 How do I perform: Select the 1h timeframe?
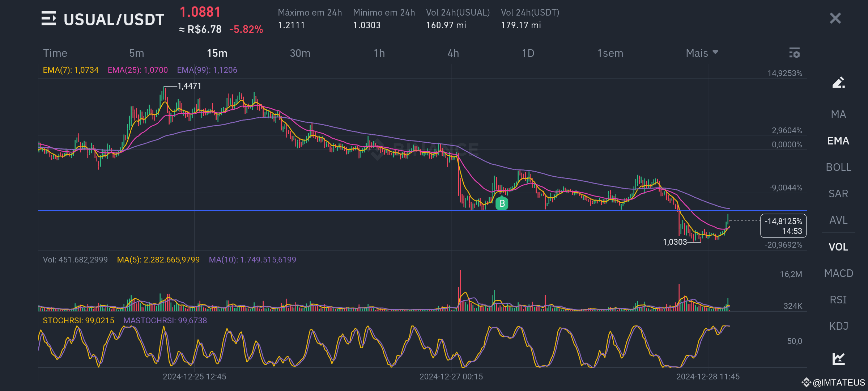point(379,53)
